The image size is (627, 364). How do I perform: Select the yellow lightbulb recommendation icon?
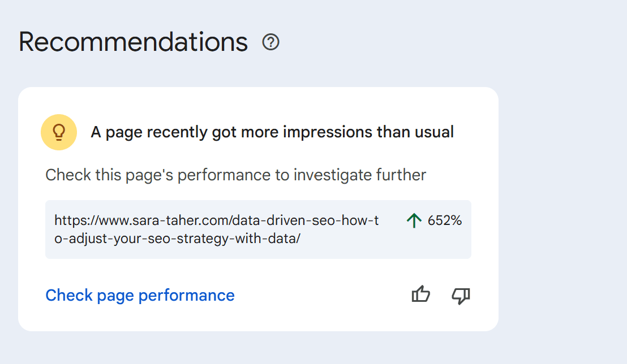59,132
